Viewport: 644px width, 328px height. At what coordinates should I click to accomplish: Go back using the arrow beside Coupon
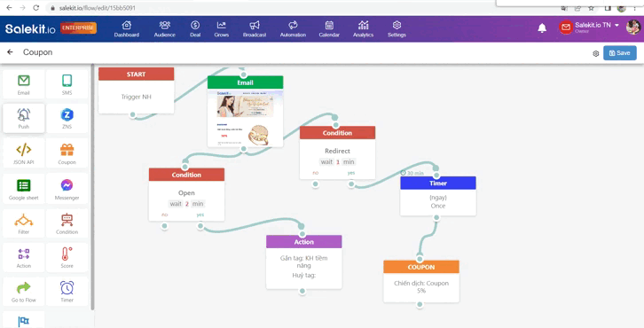point(11,52)
